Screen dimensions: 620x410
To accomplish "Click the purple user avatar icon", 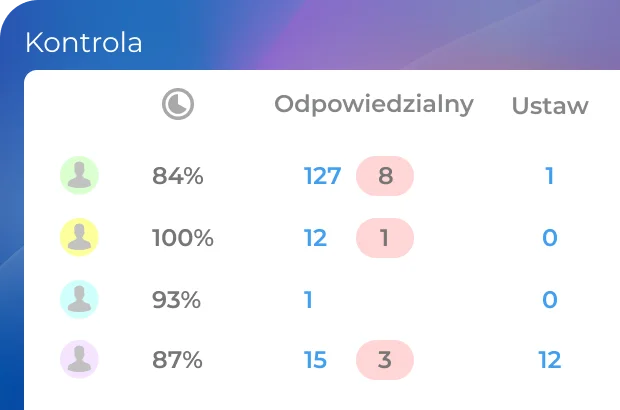I will [x=79, y=360].
